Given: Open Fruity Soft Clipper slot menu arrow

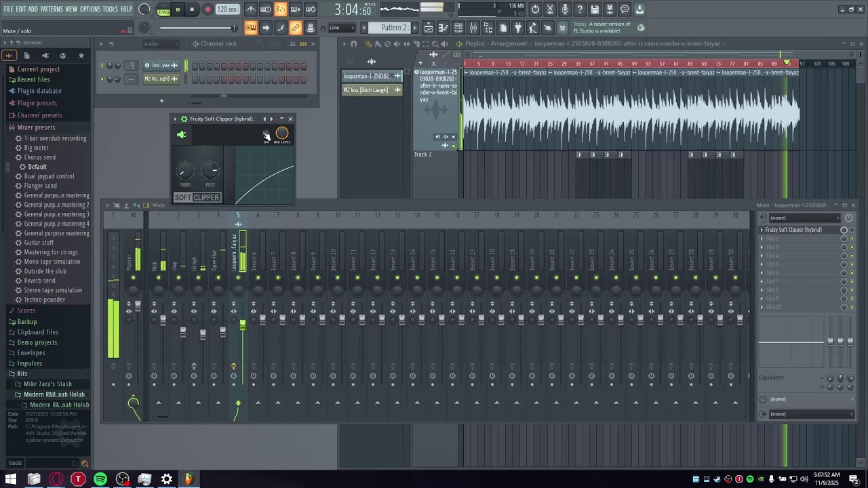Looking at the screenshot, I should (762, 230).
